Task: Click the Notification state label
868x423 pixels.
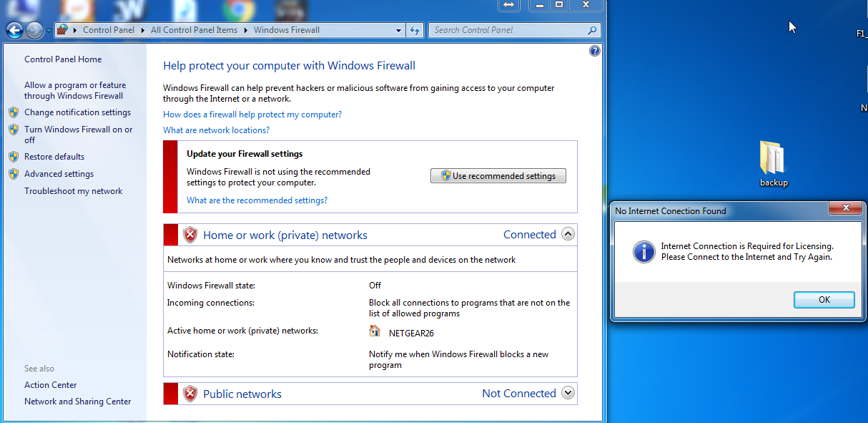Action: 201,354
